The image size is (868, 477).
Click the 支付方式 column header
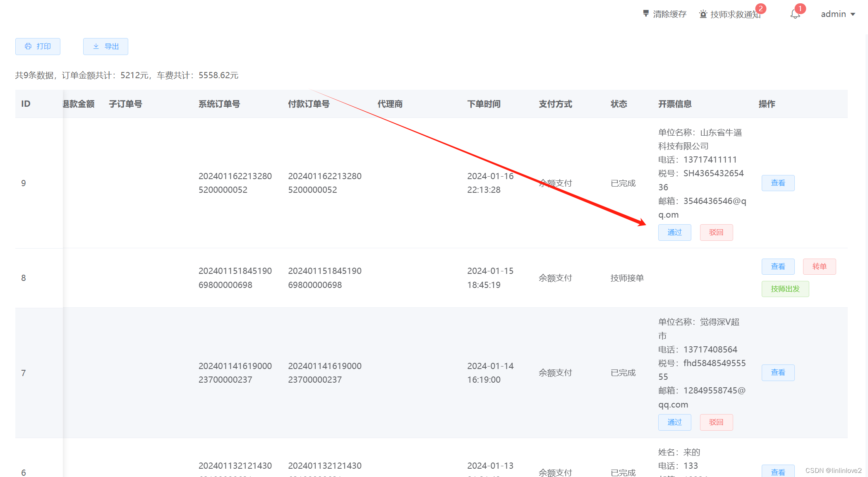coord(555,104)
